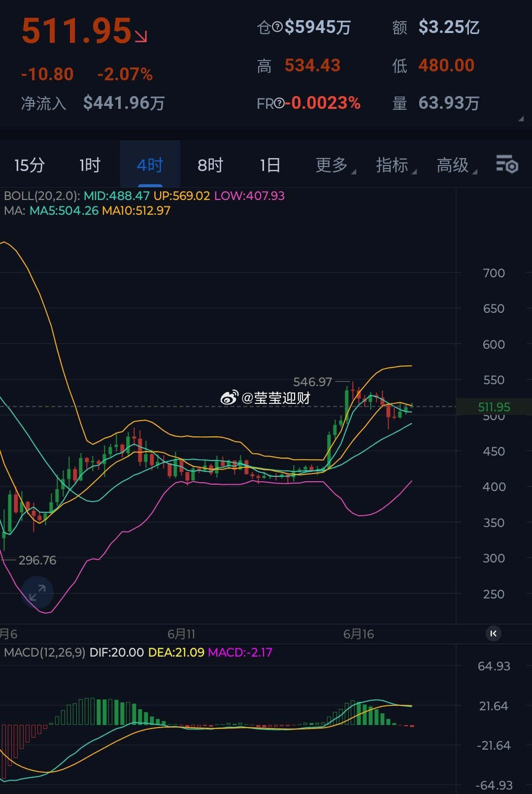532x794 pixels.
Task: Tap the DIF:20.00 value
Action: 117,653
